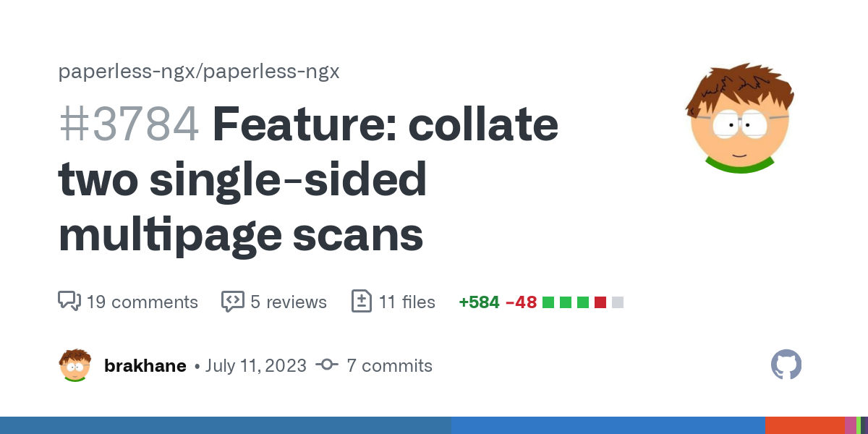View the 19 comments count
Screen dimensions: 868x434
pyautogui.click(x=142, y=302)
